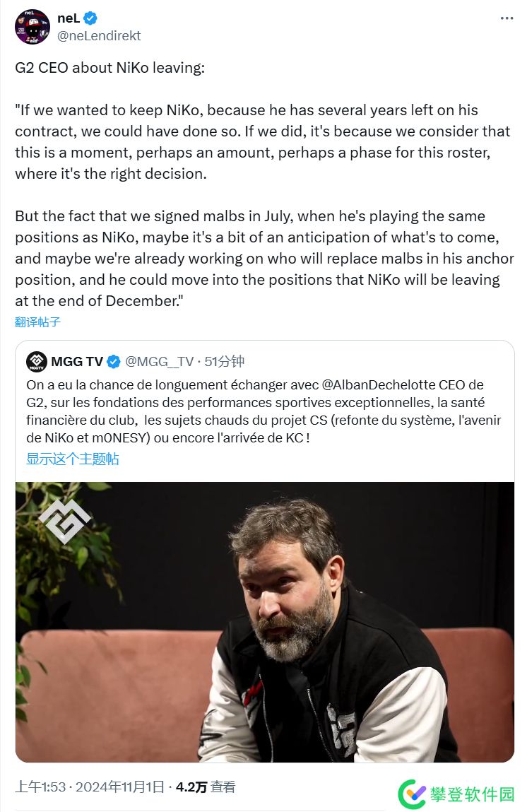The image size is (527, 812).
Task: Click the 4.2万 查看 view count
Action: tap(206, 787)
